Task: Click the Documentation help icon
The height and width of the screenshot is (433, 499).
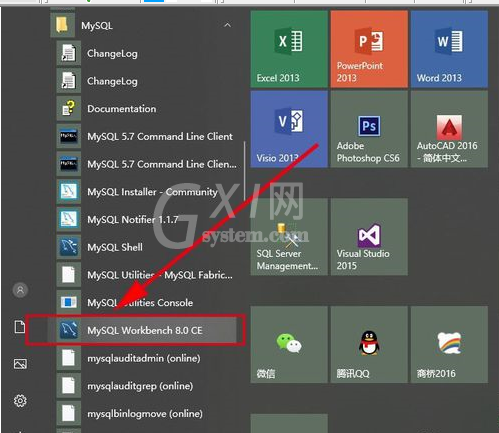Action: [69, 108]
